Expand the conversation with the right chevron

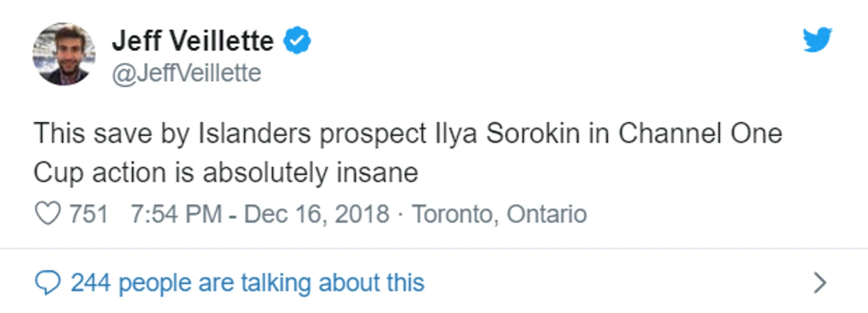tap(820, 283)
